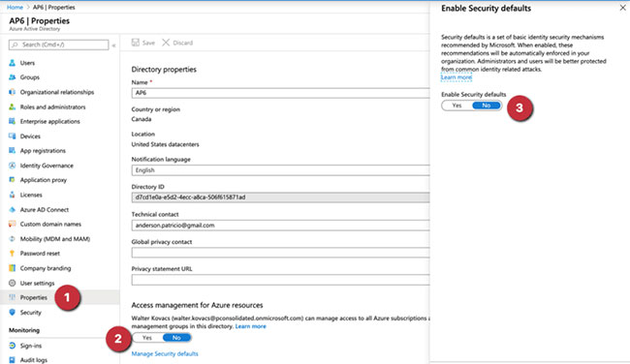Click in the sidebar search box

(59, 45)
